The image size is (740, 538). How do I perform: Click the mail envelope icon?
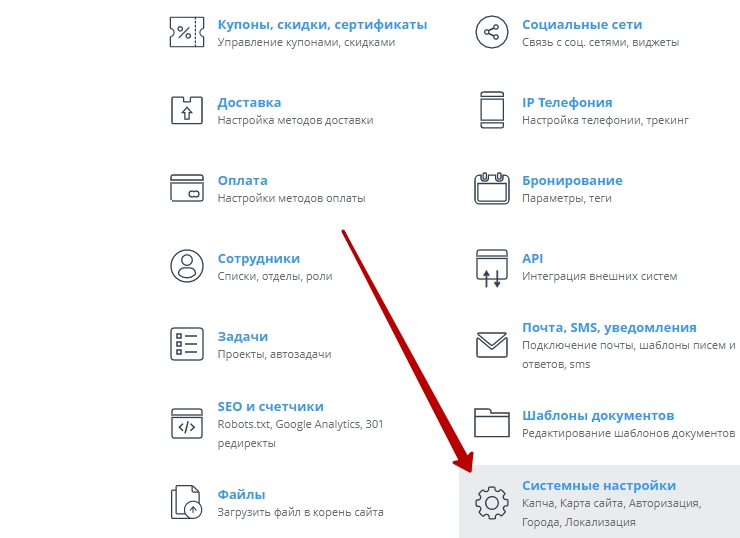coord(491,345)
